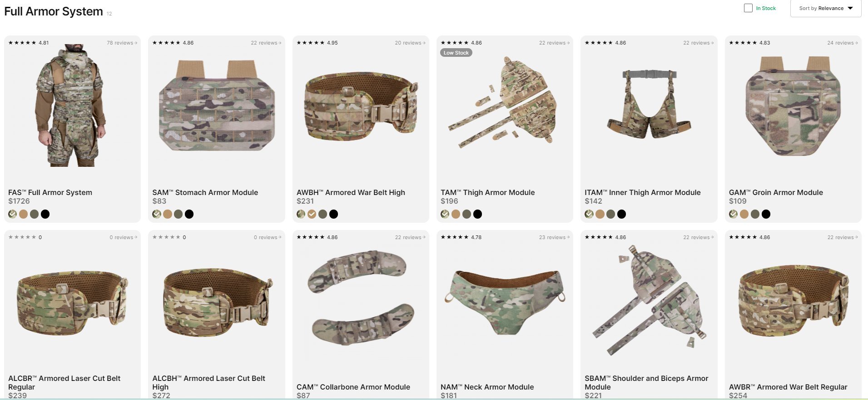The height and width of the screenshot is (400, 868).
Task: Open the 78 reviews link on FAS
Action: coord(122,43)
